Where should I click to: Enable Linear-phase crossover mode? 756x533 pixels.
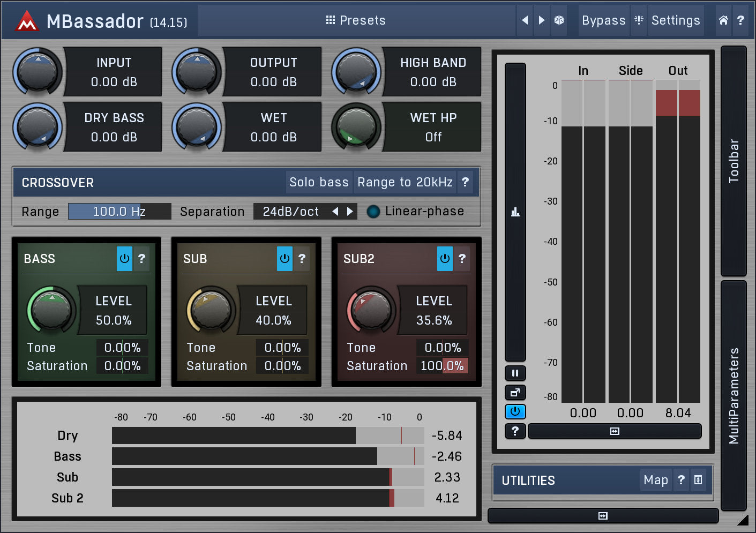(x=373, y=212)
